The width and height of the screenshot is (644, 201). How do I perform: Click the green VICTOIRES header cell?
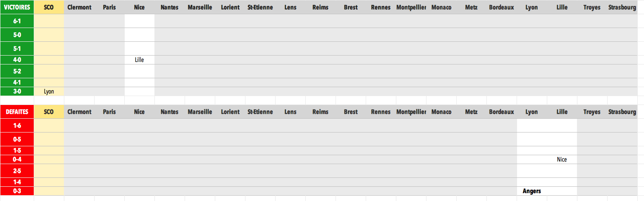tap(17, 7)
